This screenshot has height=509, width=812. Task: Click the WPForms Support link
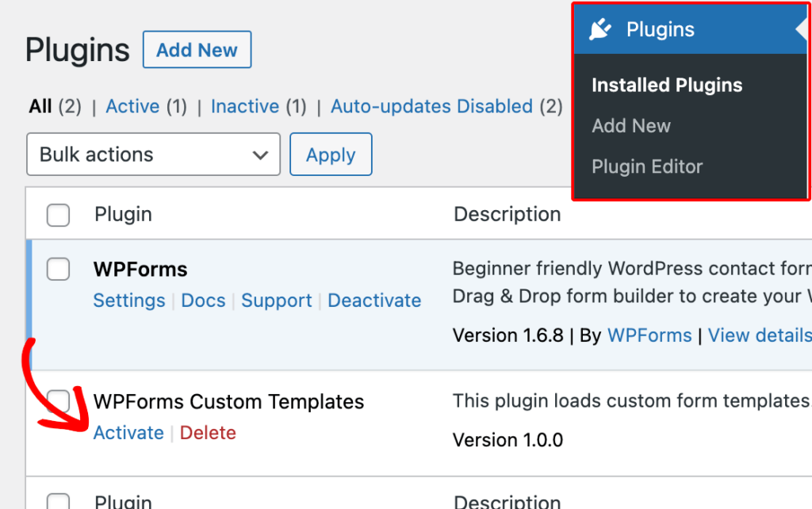click(276, 300)
